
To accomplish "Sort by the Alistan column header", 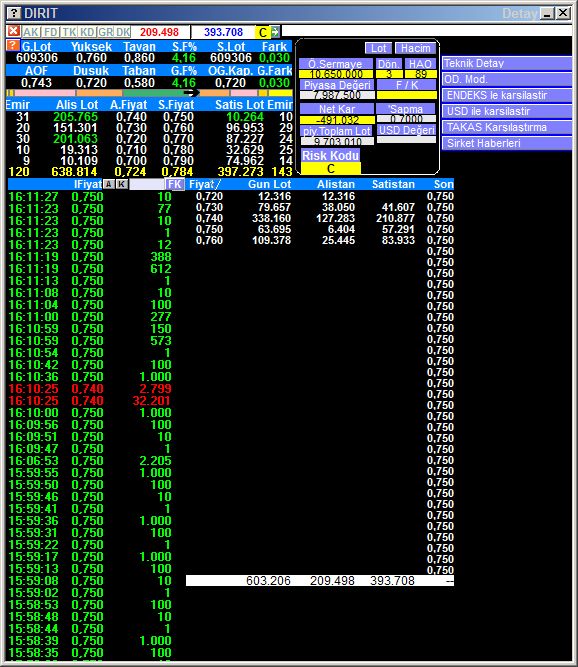I will tap(336, 184).
